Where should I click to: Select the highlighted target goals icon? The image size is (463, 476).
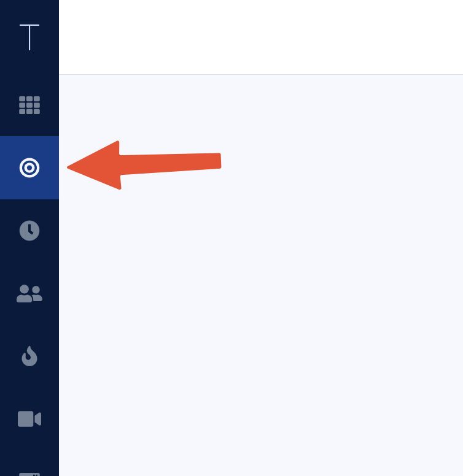coord(29,167)
